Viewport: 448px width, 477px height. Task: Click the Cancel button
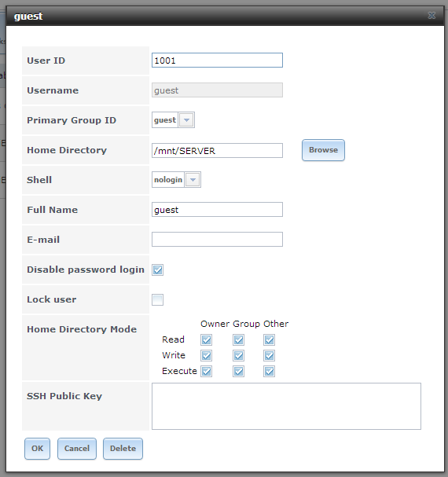(x=77, y=449)
